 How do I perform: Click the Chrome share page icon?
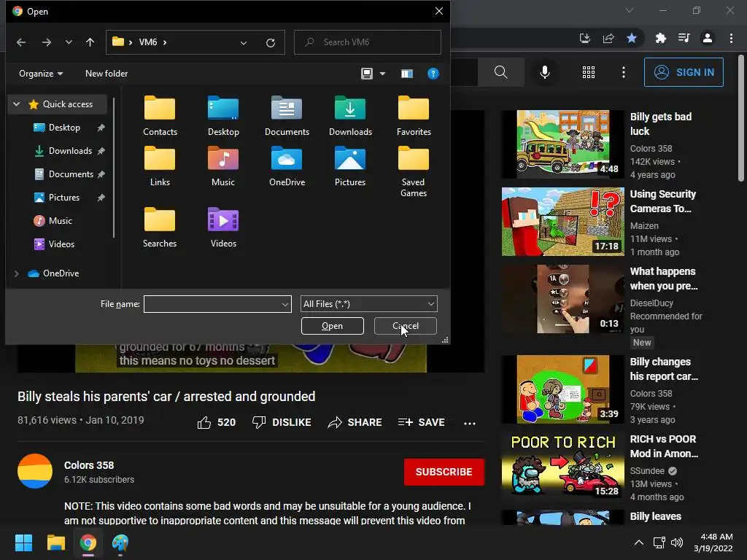608,38
